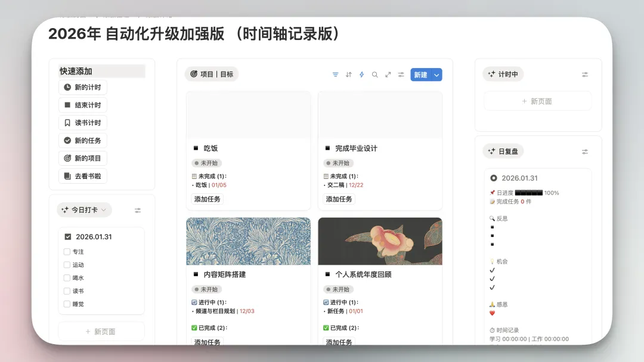Click the 新的项目 button
Image resolution: width=644 pixels, height=362 pixels.
(82, 158)
